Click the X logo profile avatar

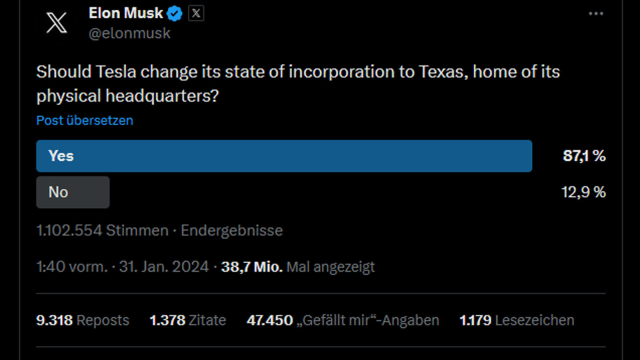(56, 22)
